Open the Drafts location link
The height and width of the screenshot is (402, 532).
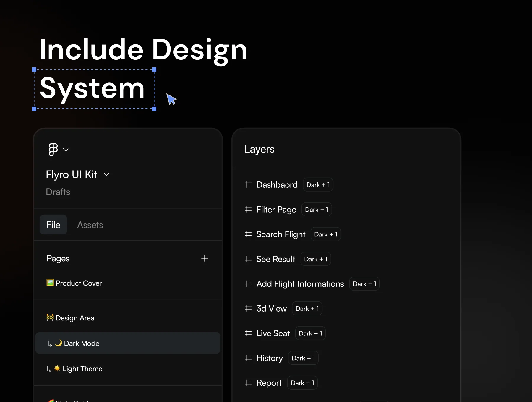click(x=58, y=192)
